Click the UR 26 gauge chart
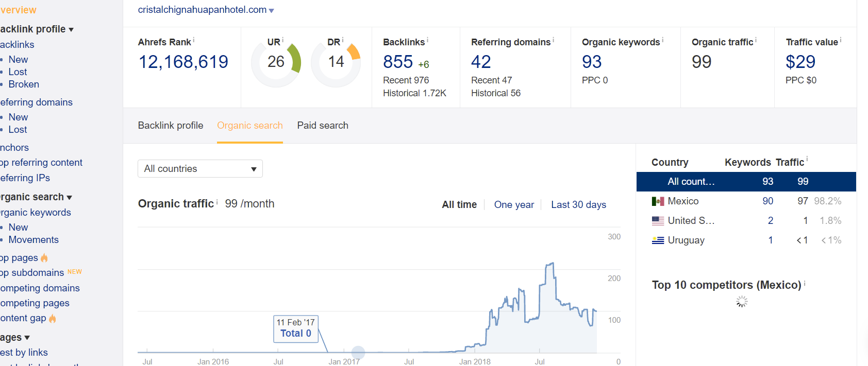The height and width of the screenshot is (366, 868). click(276, 62)
